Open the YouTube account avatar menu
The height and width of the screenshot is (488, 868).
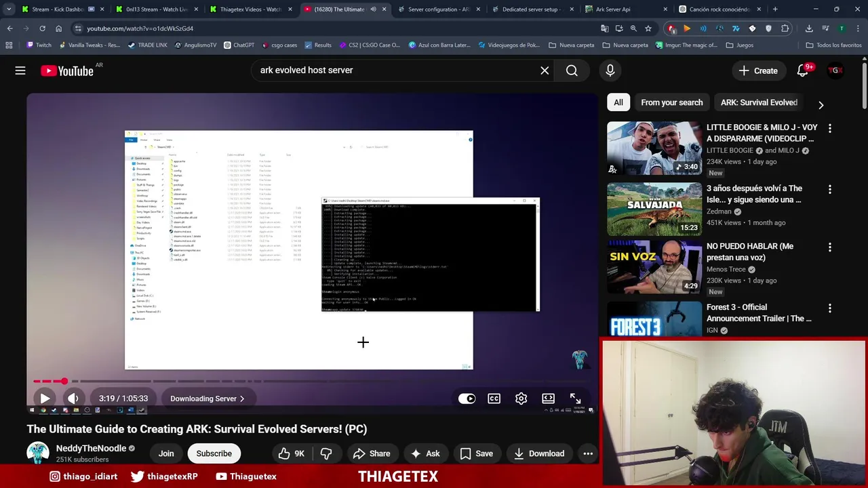tap(835, 70)
